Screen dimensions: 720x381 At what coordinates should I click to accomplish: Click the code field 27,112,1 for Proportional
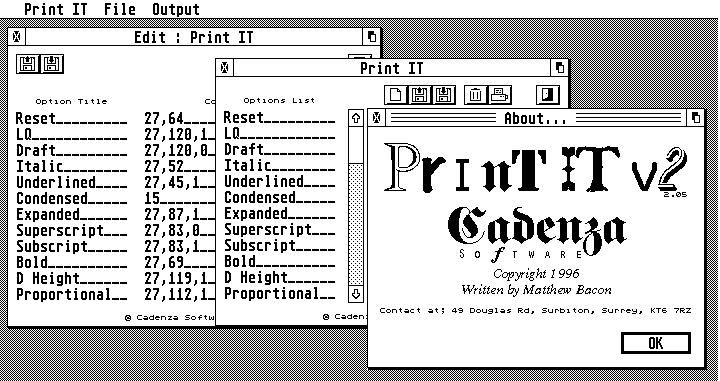pyautogui.click(x=180, y=295)
